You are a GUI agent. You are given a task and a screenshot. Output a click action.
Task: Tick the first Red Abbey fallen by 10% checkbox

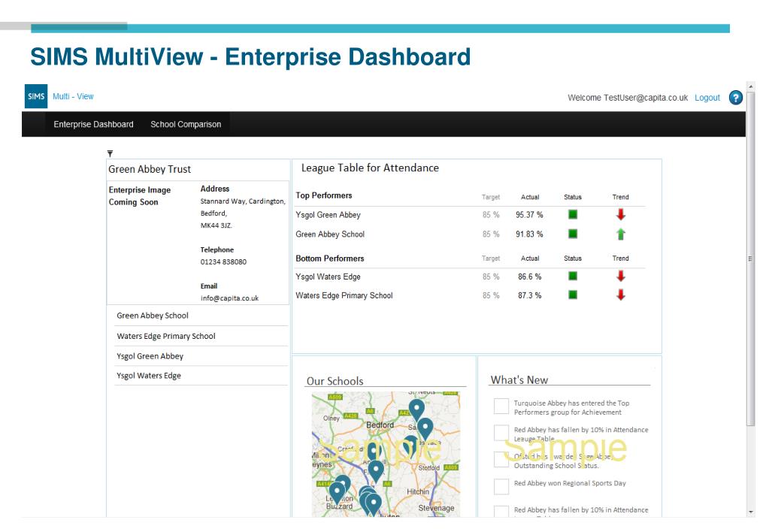(x=501, y=433)
